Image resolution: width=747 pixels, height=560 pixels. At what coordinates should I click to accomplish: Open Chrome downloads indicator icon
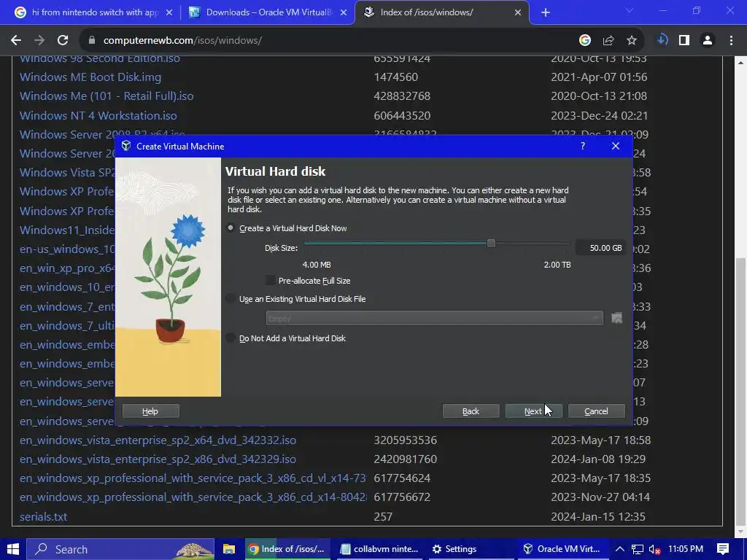(662, 40)
